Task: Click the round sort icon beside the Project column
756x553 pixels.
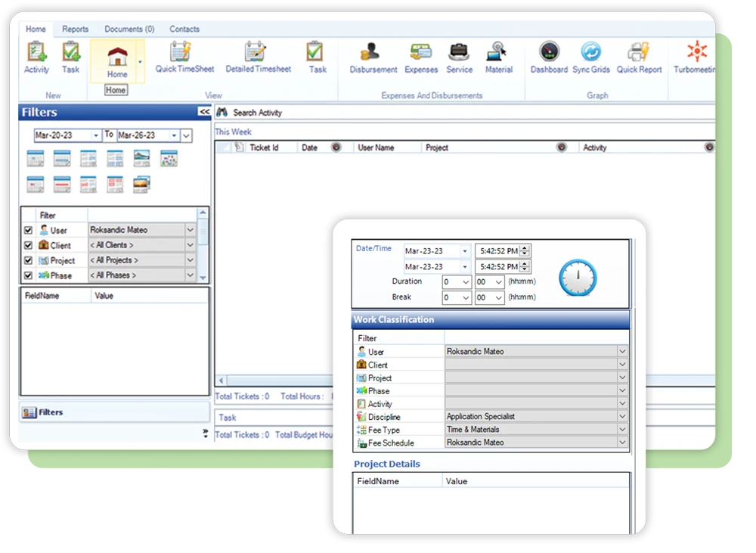Action: point(562,148)
